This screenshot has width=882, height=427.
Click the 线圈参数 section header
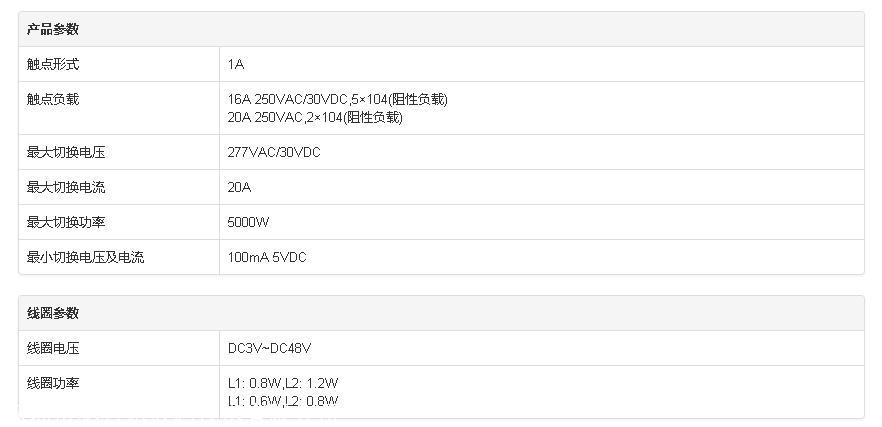pos(52,313)
